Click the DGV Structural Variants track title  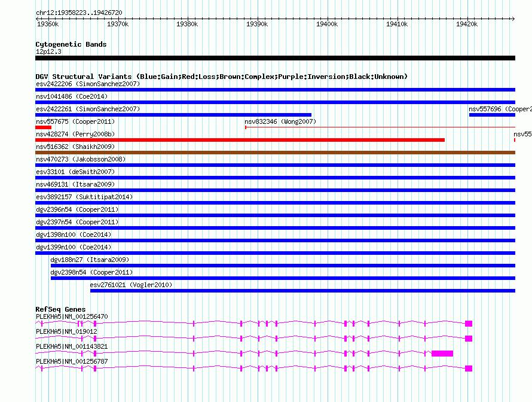click(221, 77)
